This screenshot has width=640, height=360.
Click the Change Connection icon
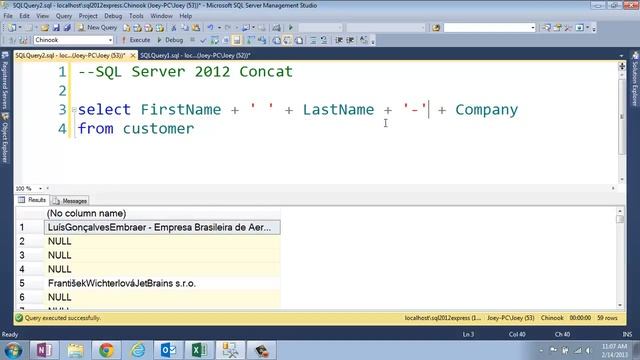point(22,40)
